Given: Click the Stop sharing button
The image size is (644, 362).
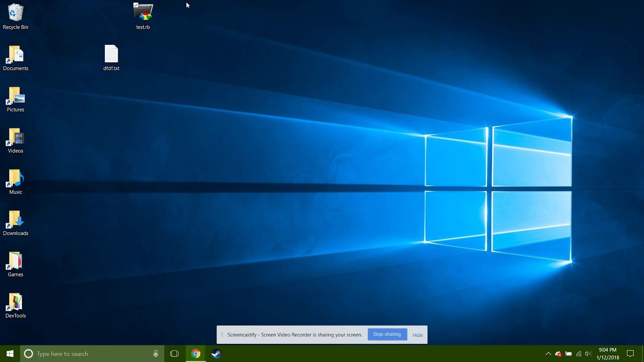Looking at the screenshot, I should 387,334.
